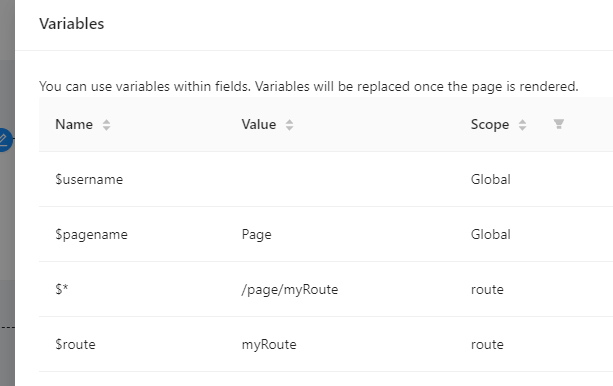The image size is (613, 386).
Task: Select the $* variable name
Action: pos(62,289)
